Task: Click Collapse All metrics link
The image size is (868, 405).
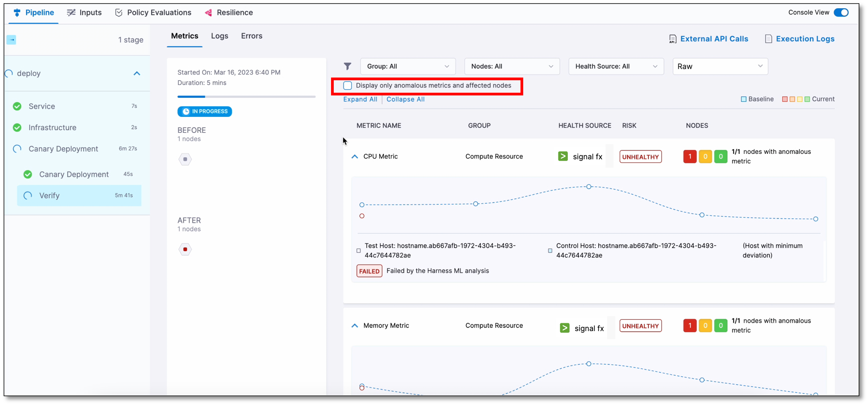Action: pos(406,99)
